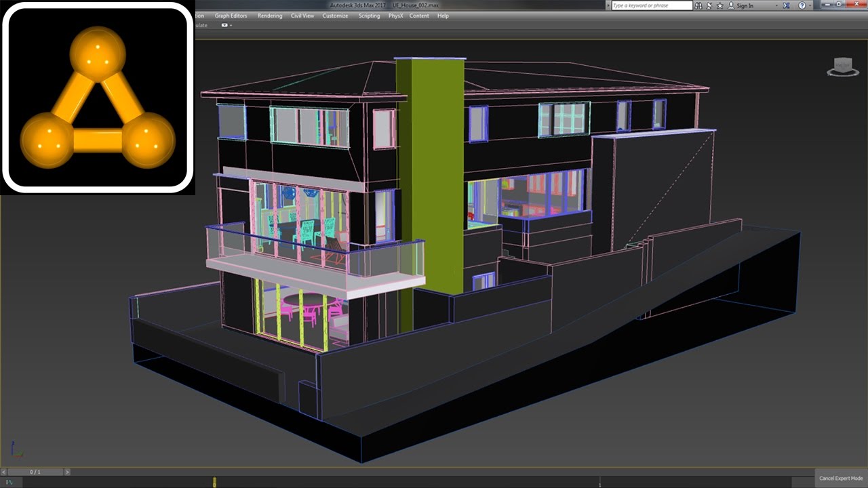Expand the Help icon dropdown arrow
This screenshot has width=868, height=488.
tap(810, 6)
